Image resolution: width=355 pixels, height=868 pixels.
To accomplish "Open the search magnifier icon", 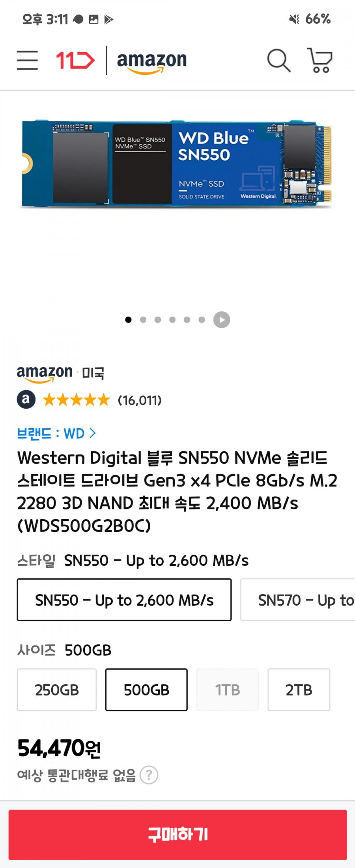I will (279, 61).
